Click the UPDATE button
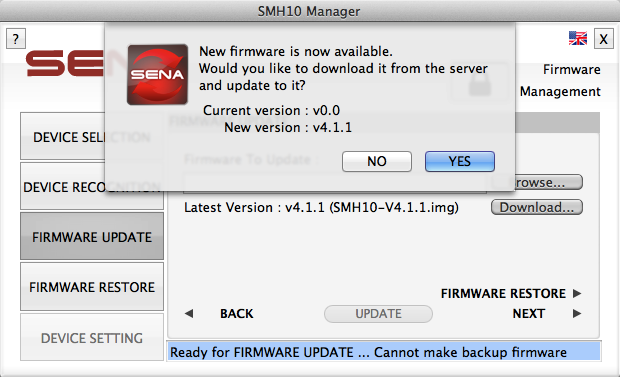The height and width of the screenshot is (377, 620). pos(378,314)
